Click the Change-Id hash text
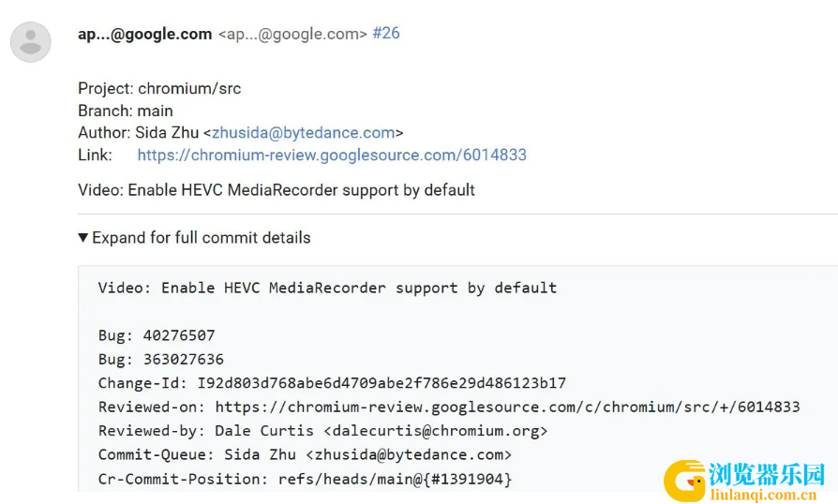 coord(382,383)
